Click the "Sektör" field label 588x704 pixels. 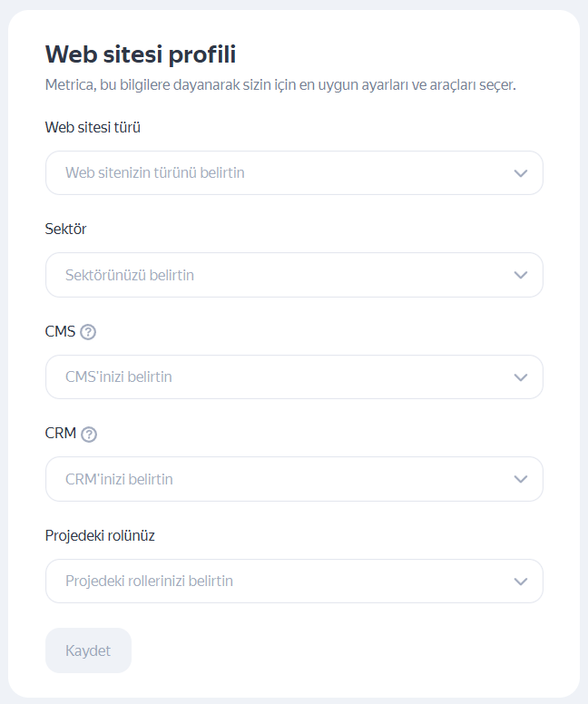click(x=65, y=230)
